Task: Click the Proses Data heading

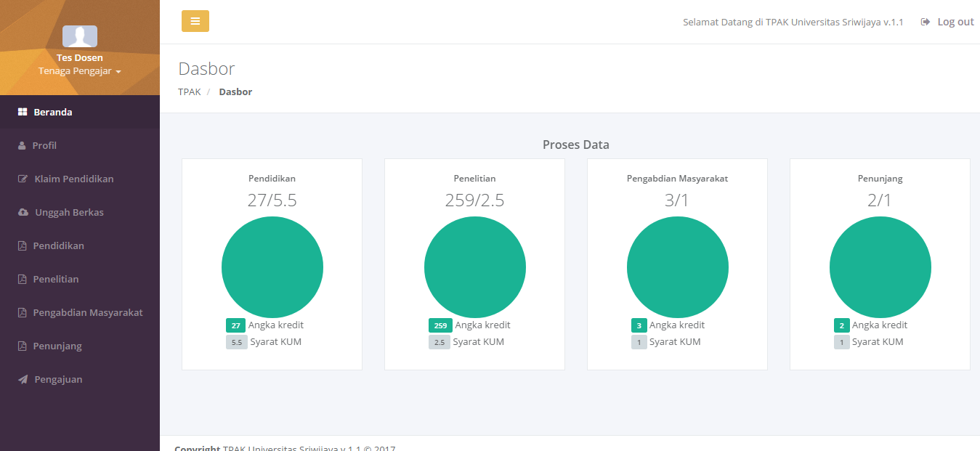Action: (575, 145)
